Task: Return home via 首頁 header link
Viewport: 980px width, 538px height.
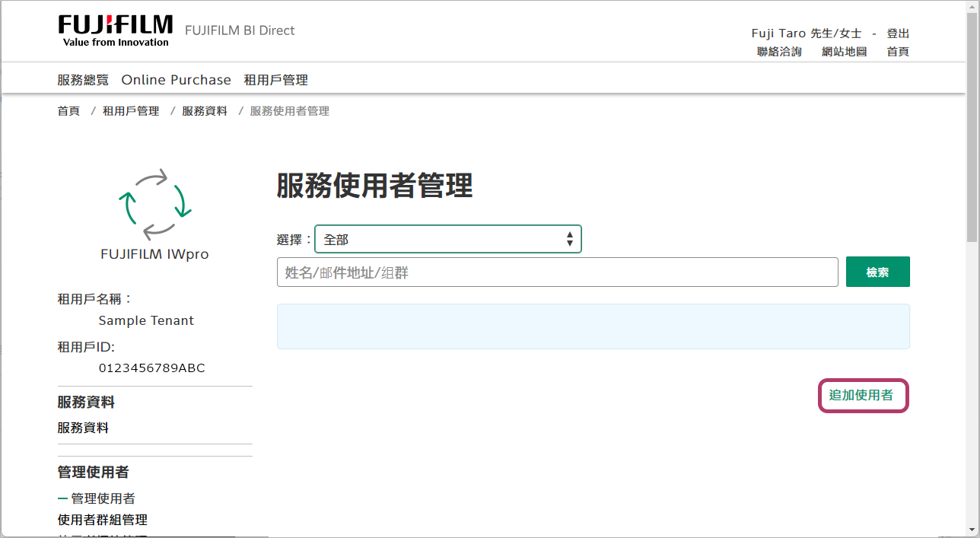Action: [x=897, y=51]
